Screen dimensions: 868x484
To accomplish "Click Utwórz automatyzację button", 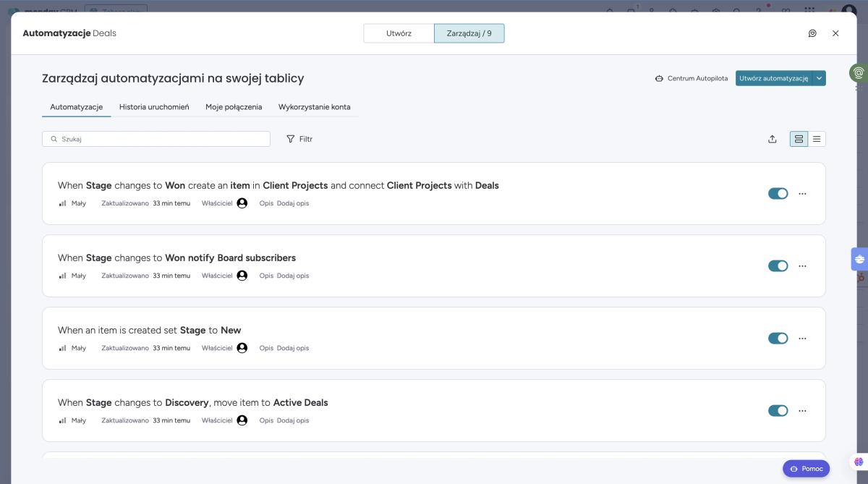I will [773, 78].
